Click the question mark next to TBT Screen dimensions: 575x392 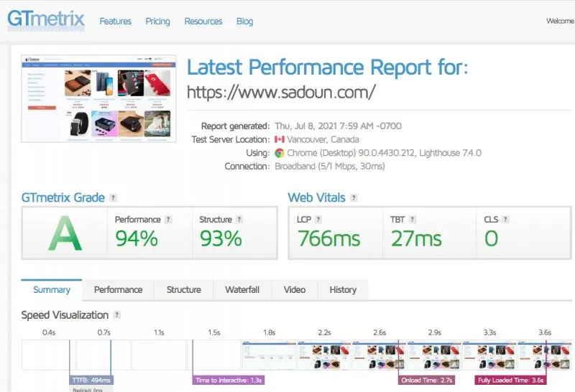tap(412, 220)
